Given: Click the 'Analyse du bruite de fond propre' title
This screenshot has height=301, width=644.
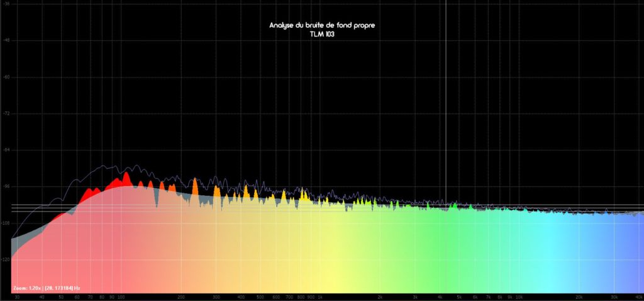Looking at the screenshot, I should click(322, 25).
